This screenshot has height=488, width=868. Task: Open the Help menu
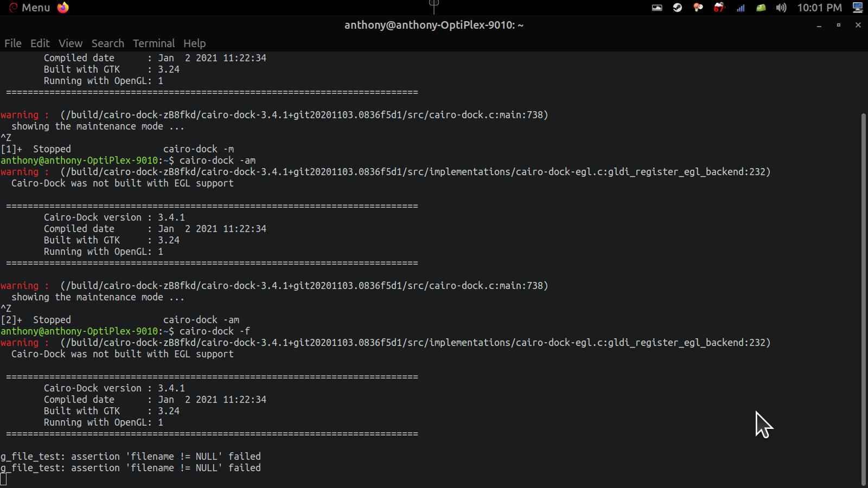pos(194,43)
